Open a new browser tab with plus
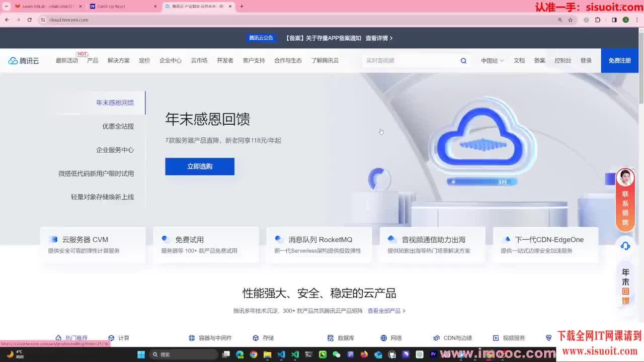This screenshot has width=644, height=362. click(242, 7)
